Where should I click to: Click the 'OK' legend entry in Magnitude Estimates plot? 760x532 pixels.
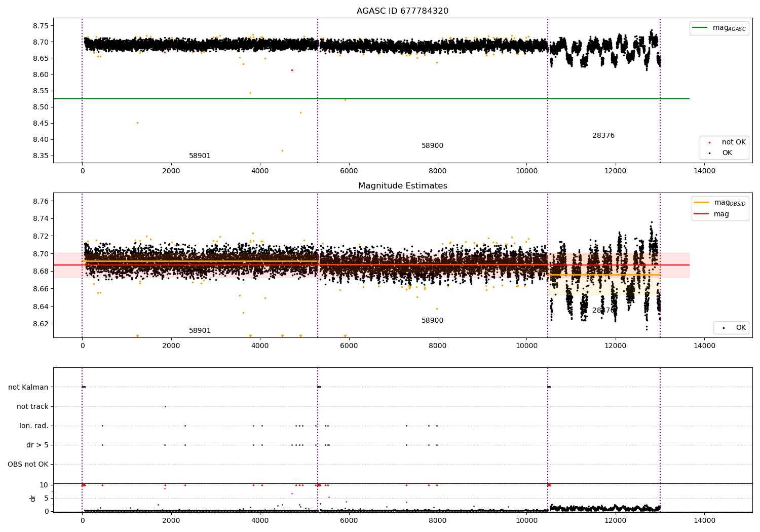[734, 328]
